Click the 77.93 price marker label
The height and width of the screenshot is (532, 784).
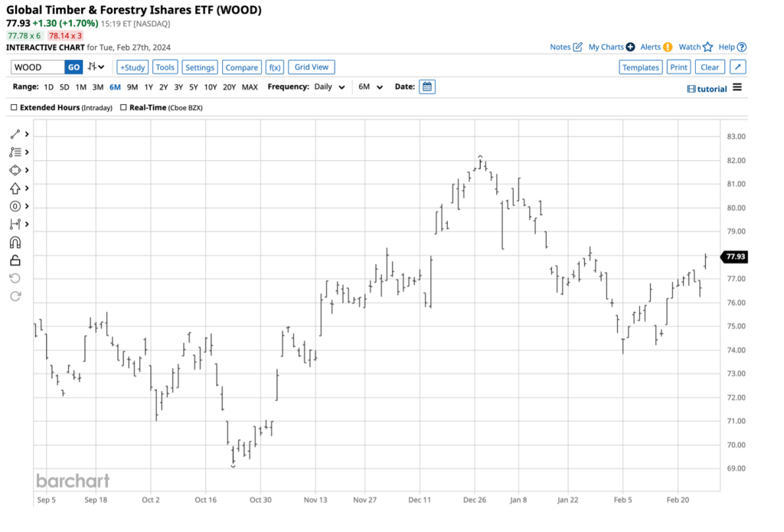point(733,258)
